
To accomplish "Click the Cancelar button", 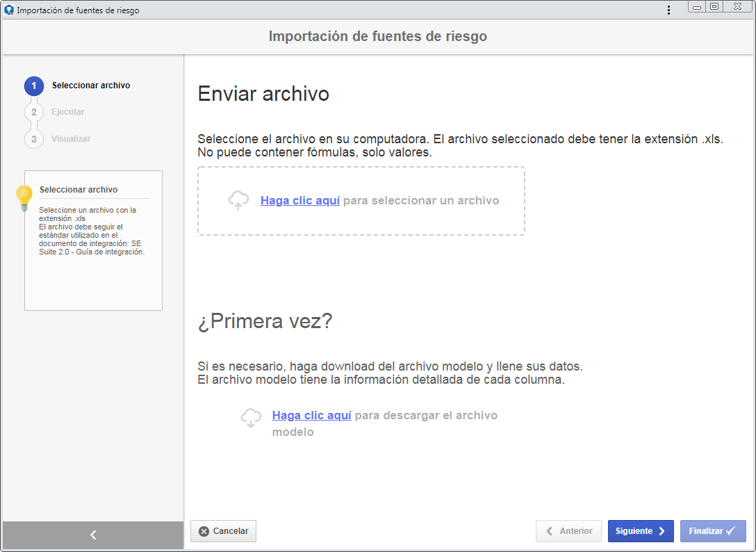I will click(x=223, y=530).
